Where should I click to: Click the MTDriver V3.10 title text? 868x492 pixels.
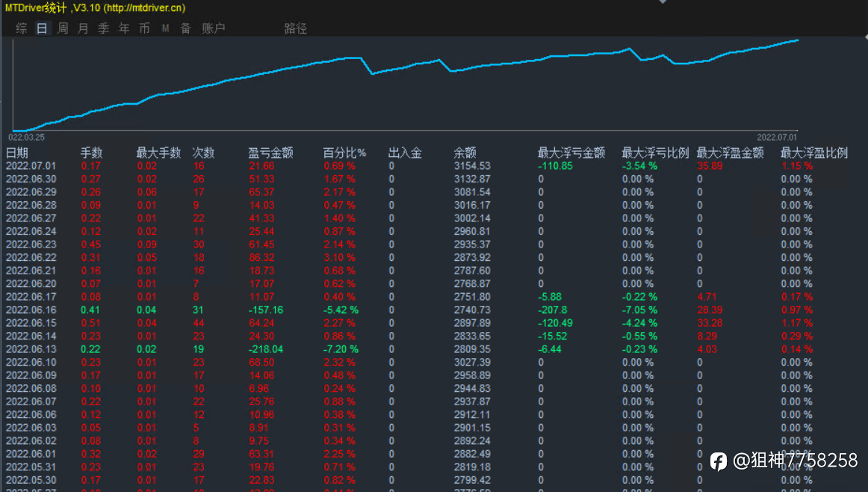pyautogui.click(x=95, y=7)
